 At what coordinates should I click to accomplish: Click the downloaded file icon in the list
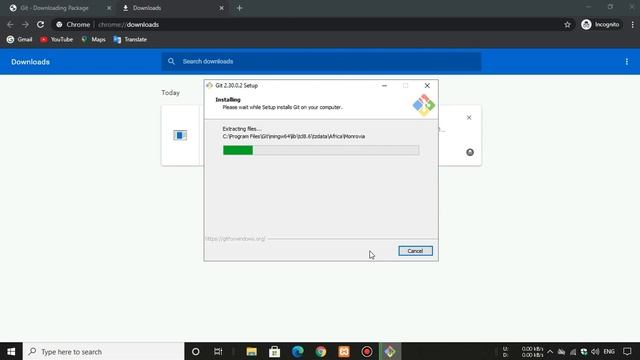180,135
